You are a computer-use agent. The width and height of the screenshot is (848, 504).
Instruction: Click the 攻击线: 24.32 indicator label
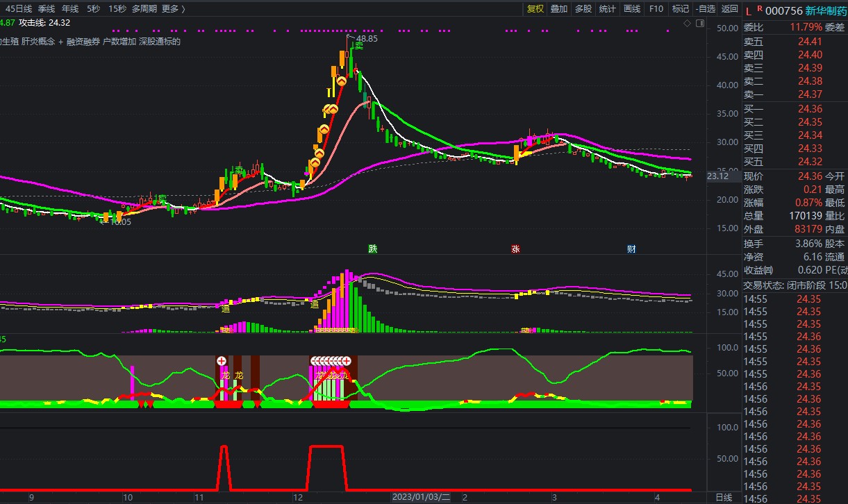click(x=45, y=24)
